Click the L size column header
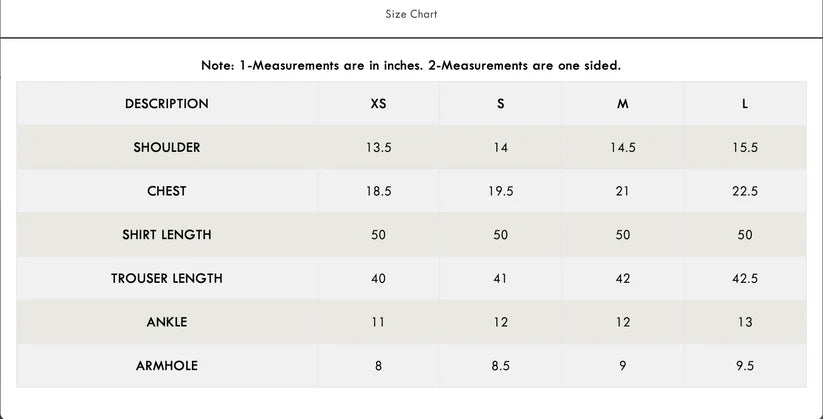823x419 pixels. 745,104
